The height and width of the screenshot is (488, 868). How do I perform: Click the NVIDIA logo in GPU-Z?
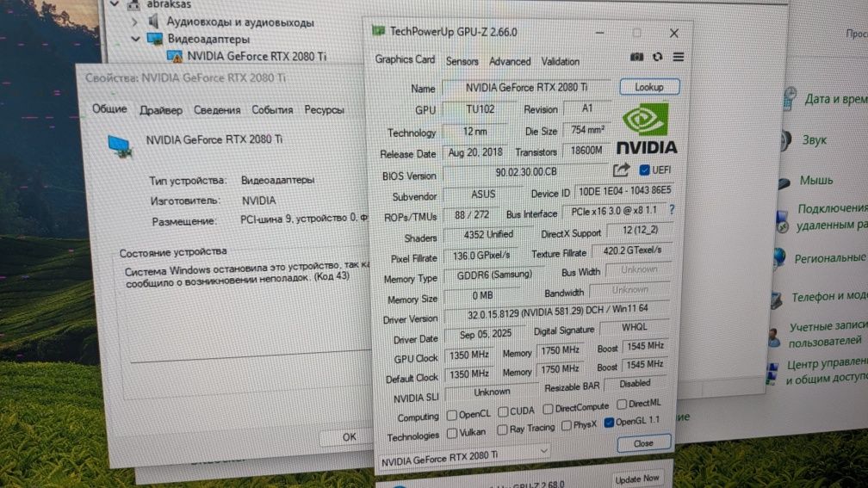pyautogui.click(x=647, y=129)
